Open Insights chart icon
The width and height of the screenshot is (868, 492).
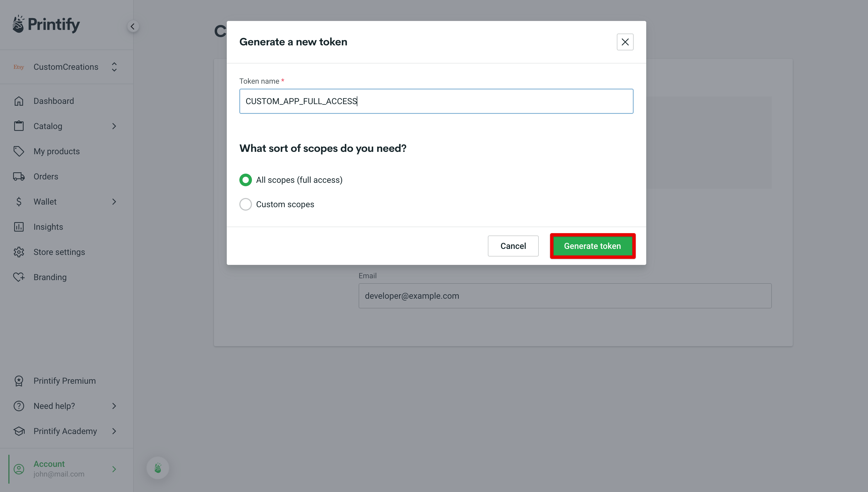pyautogui.click(x=19, y=226)
